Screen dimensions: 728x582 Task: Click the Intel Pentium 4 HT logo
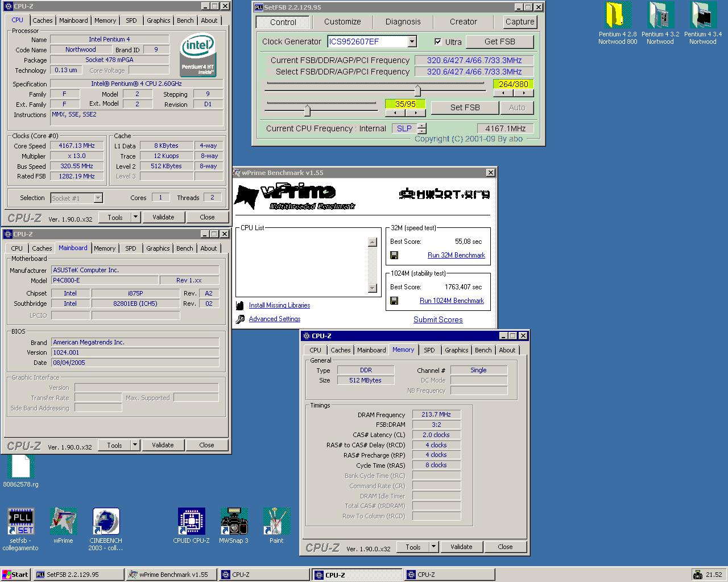[x=198, y=56]
